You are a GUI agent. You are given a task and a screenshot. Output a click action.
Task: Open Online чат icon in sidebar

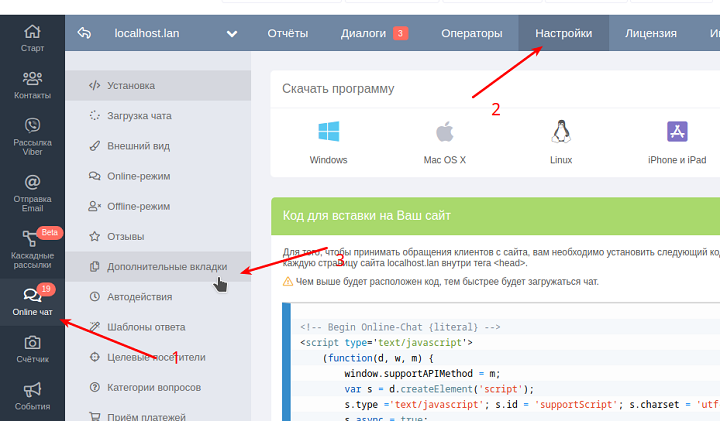pos(32,295)
